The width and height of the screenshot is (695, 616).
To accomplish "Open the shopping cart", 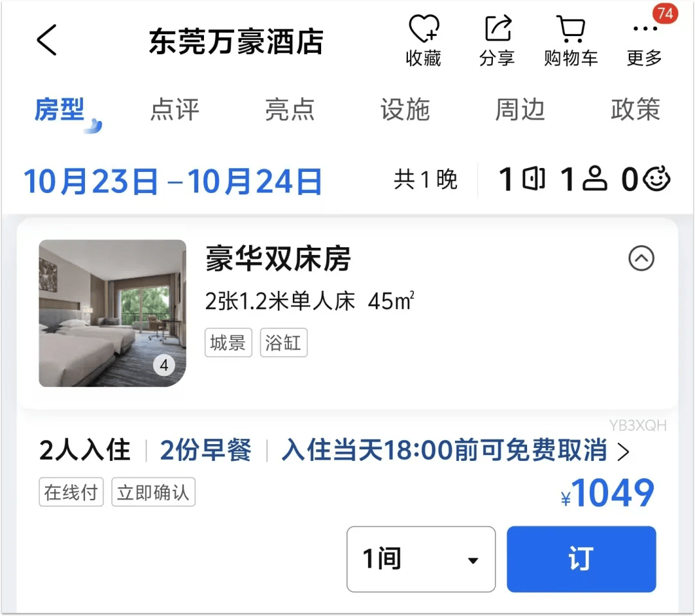I will [x=571, y=41].
